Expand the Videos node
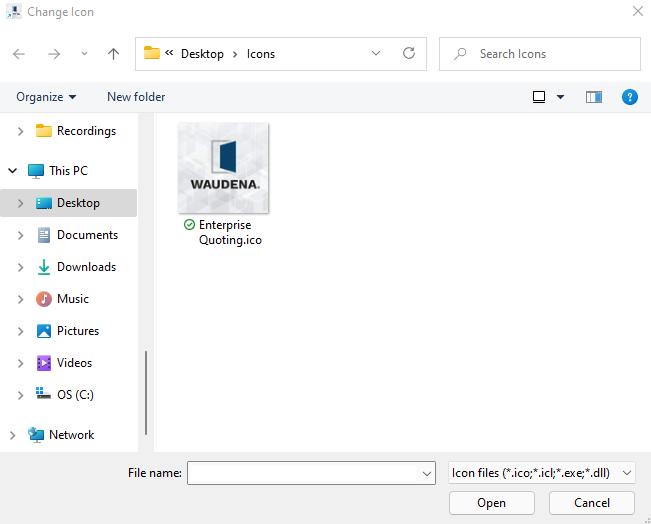The image size is (651, 524). pos(20,363)
